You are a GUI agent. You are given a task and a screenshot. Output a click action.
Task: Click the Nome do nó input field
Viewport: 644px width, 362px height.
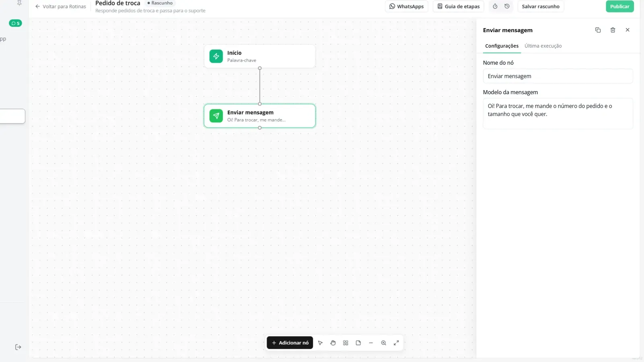click(558, 76)
